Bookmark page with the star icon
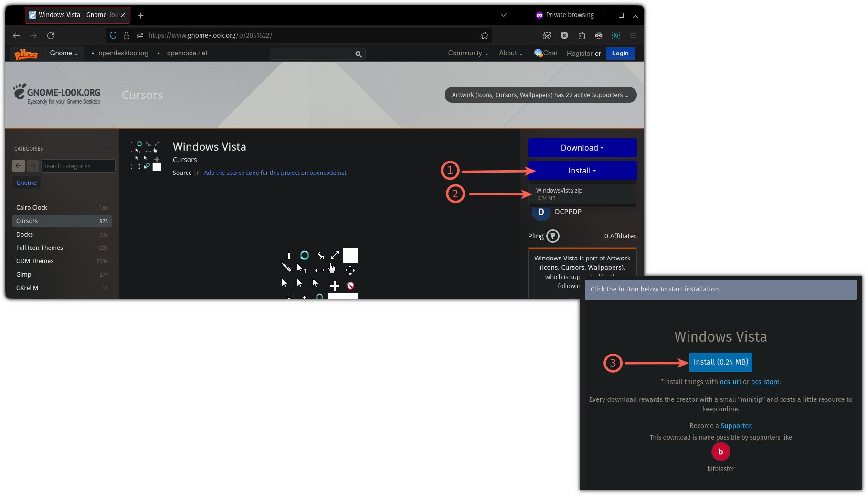 (484, 35)
